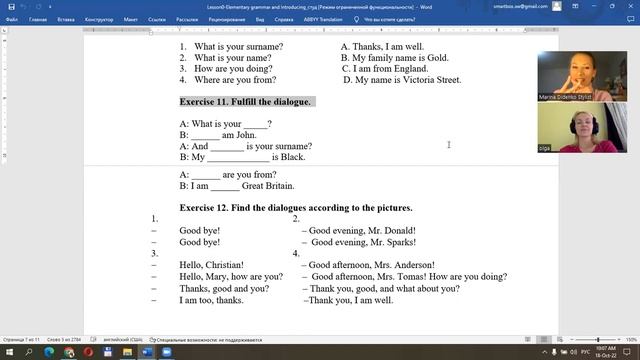Open the Windows notification center icon

(x=627, y=352)
